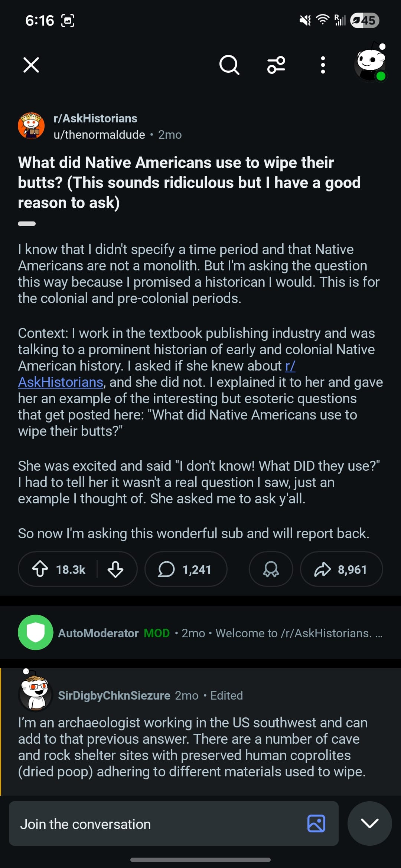The width and height of the screenshot is (401, 868).
Task: Go to r/AskHistorians subreddit header
Action: 95,118
